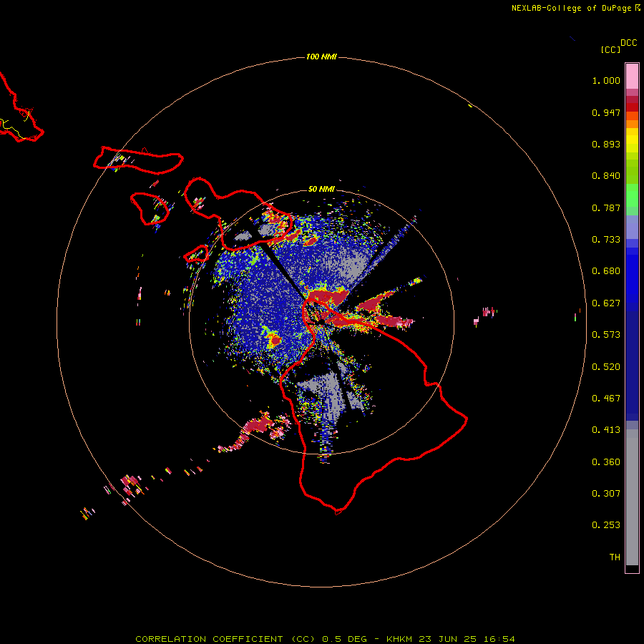Click the 100 NMI range ring label
The width and height of the screenshot is (644, 644).
pyautogui.click(x=321, y=57)
